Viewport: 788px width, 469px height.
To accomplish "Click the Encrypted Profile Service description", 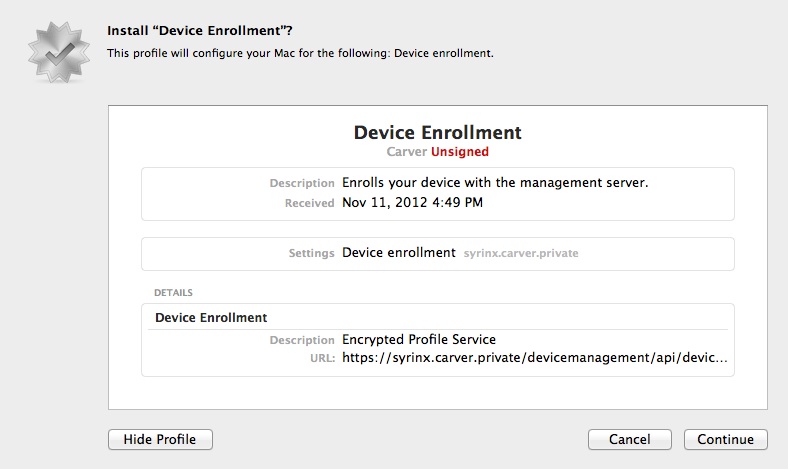I will [419, 339].
